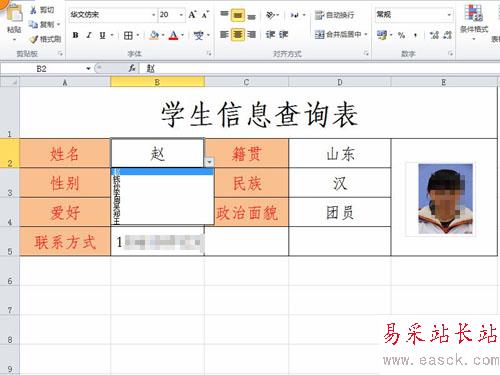Open the font name dropdown
The height and width of the screenshot is (375, 500).
click(x=154, y=15)
